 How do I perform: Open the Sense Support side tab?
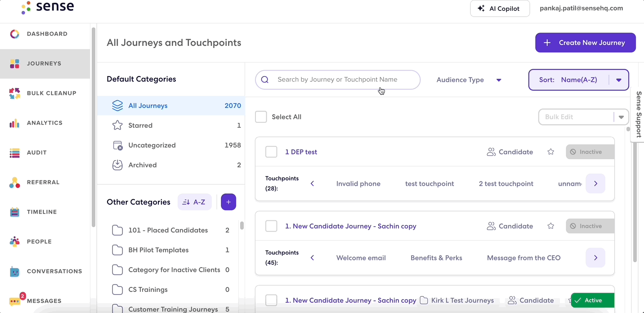point(638,114)
